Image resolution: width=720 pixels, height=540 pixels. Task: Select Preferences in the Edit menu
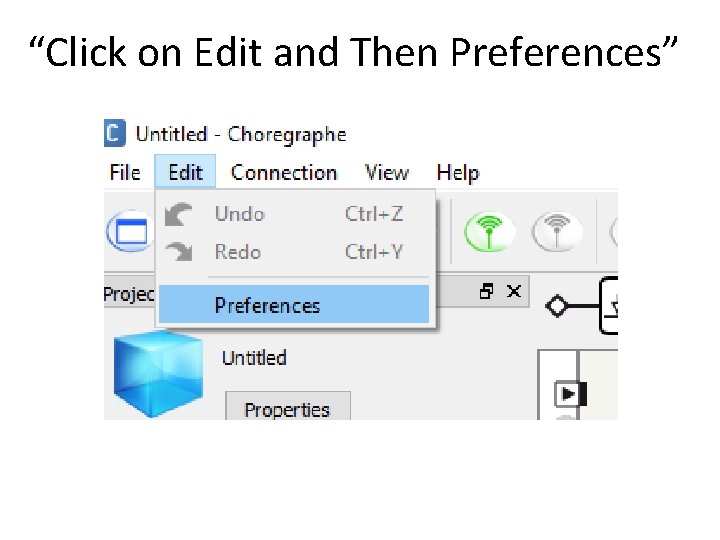click(294, 305)
